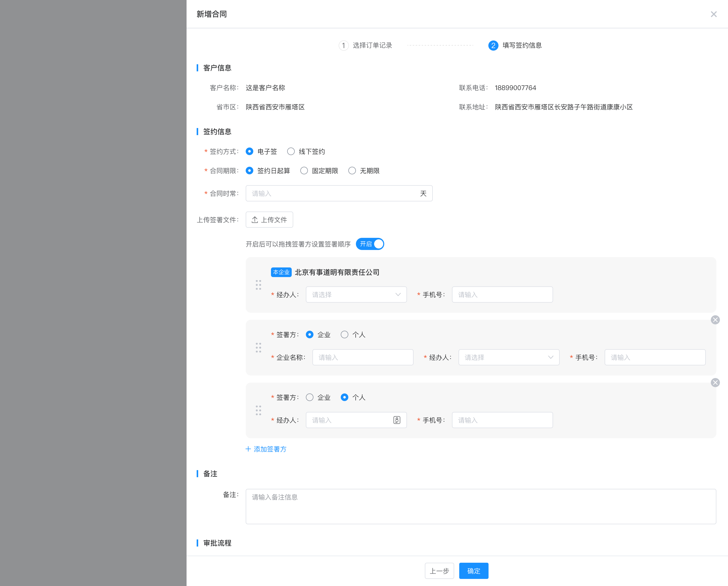Screen dimensions: 728x586
Task: Click the 上传文件 upload button
Action: tap(269, 220)
